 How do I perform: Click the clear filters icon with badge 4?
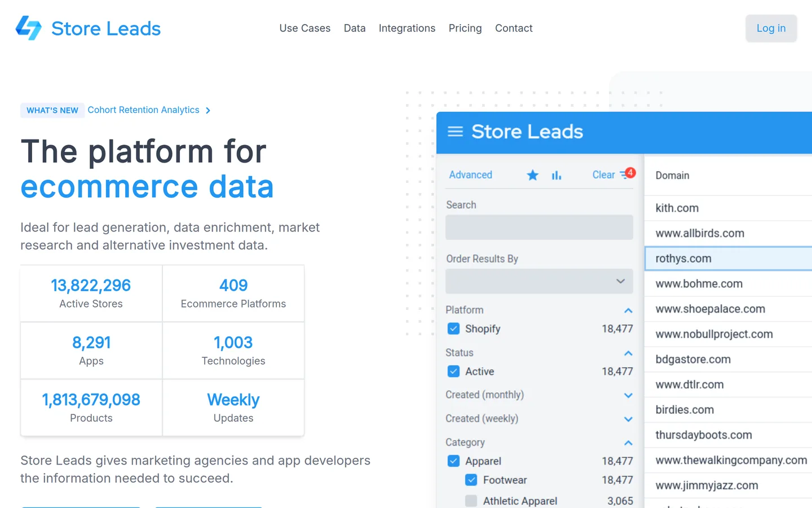[x=628, y=174]
